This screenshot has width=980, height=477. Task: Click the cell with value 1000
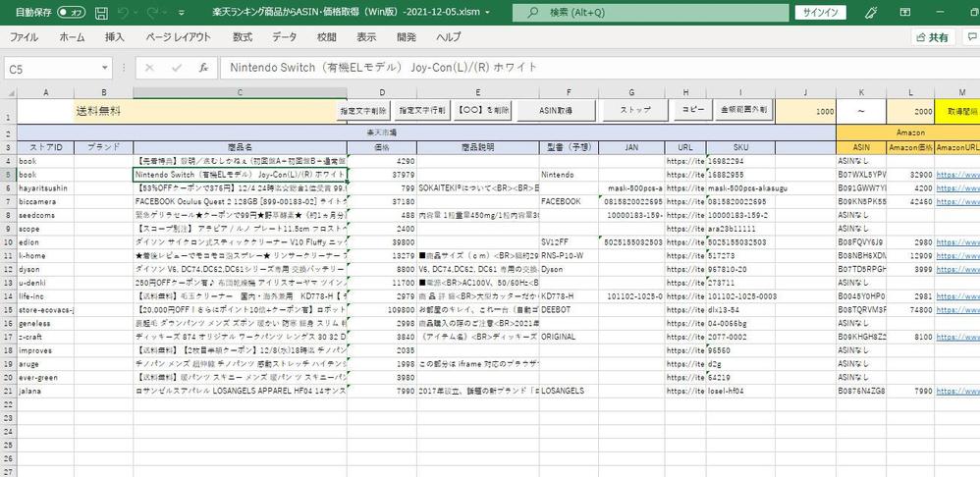point(805,112)
